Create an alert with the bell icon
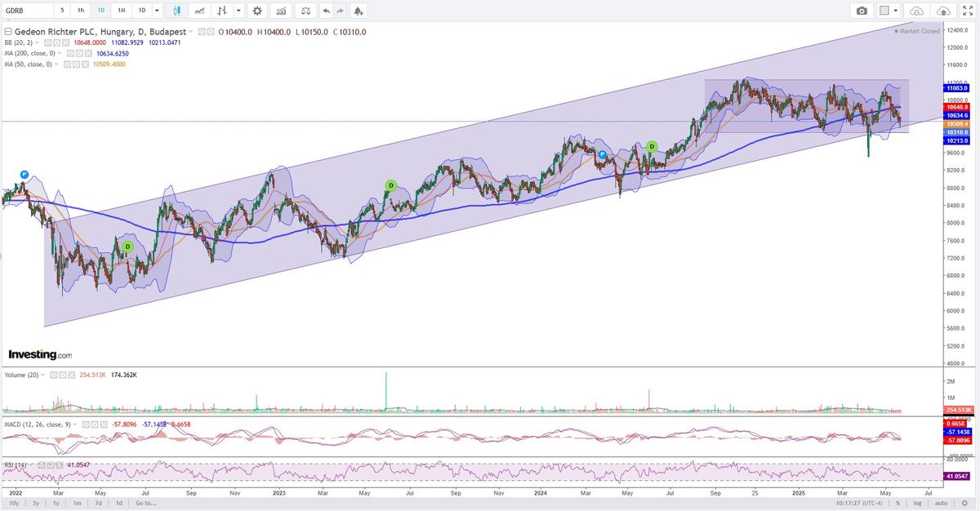Screen dimensions: 980x511 (x=359, y=11)
